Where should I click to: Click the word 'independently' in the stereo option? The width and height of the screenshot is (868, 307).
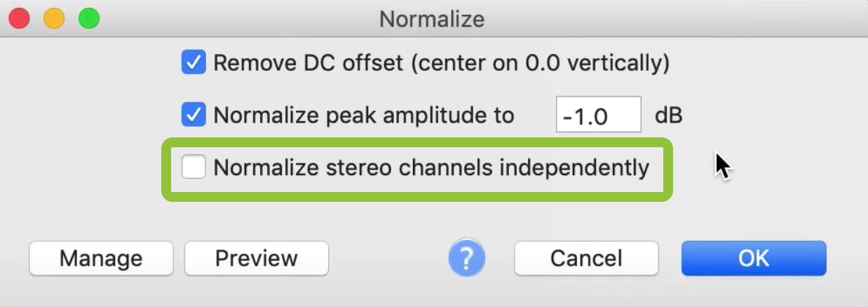576,168
